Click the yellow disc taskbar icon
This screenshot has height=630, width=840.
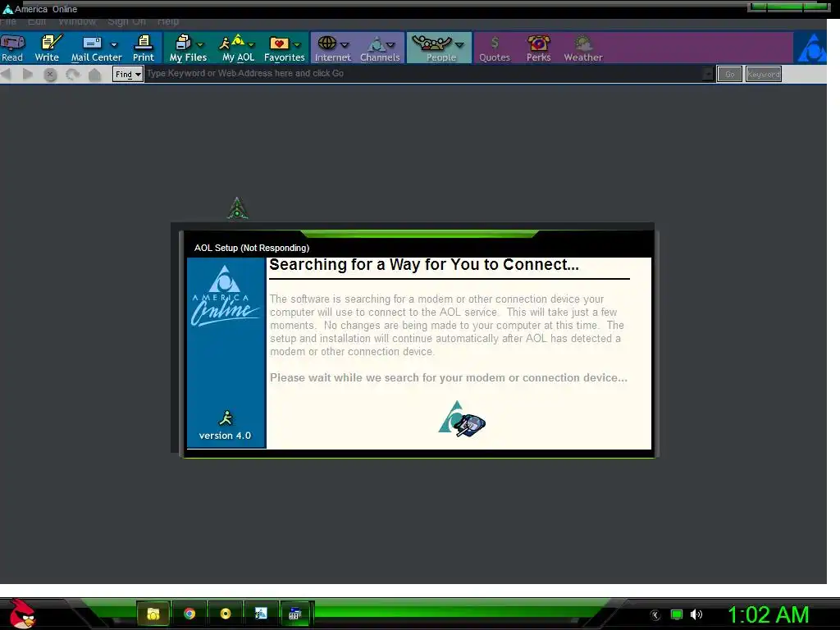(225, 614)
